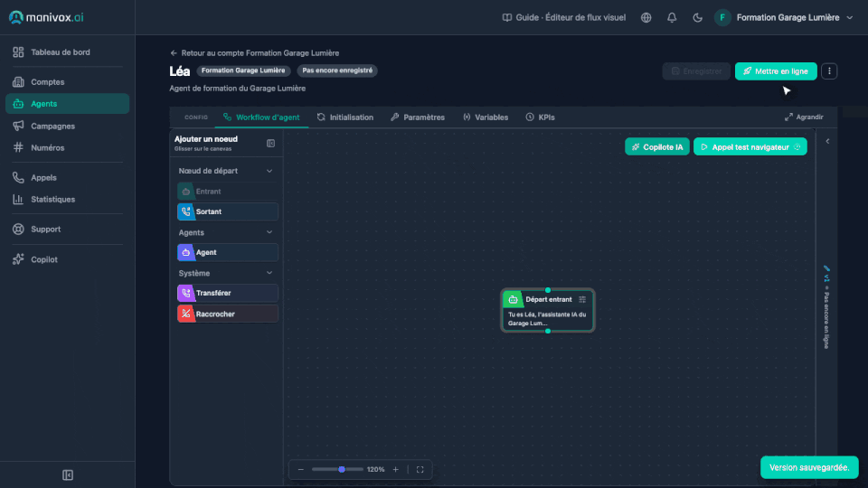868x488 pixels.
Task: Open Appels in the sidebar
Action: 67,178
